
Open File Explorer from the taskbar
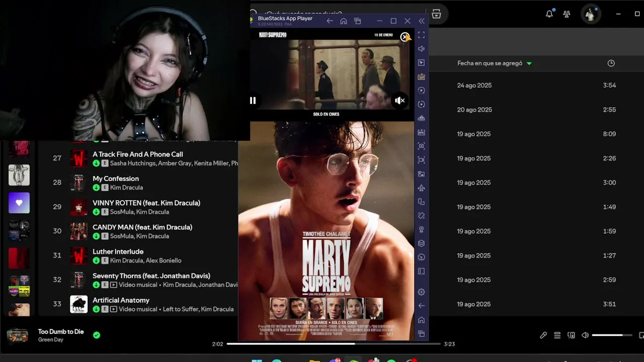pyautogui.click(x=314, y=360)
